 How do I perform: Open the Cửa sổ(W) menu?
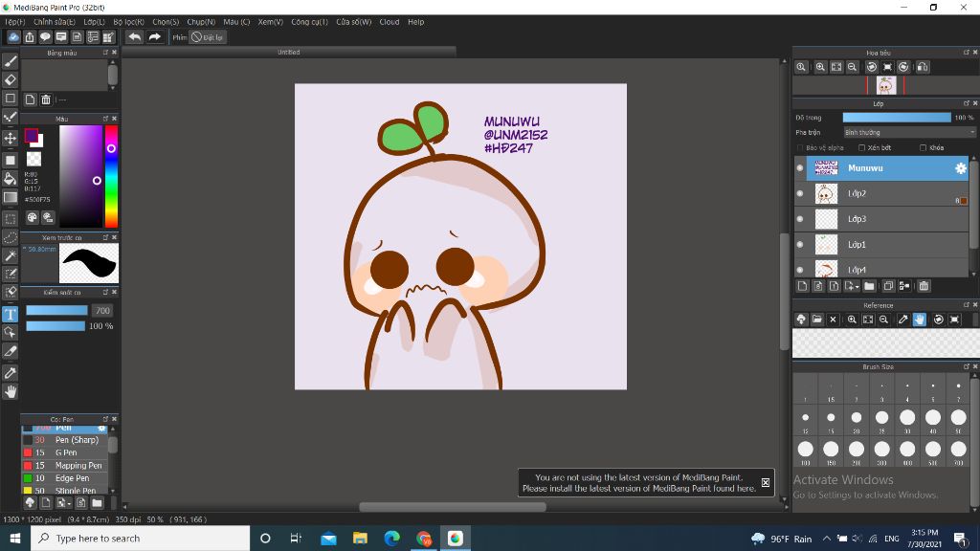(354, 22)
